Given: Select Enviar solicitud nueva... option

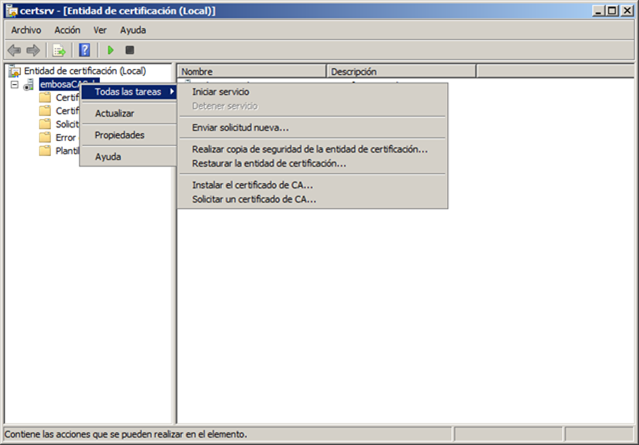Looking at the screenshot, I should 240,128.
